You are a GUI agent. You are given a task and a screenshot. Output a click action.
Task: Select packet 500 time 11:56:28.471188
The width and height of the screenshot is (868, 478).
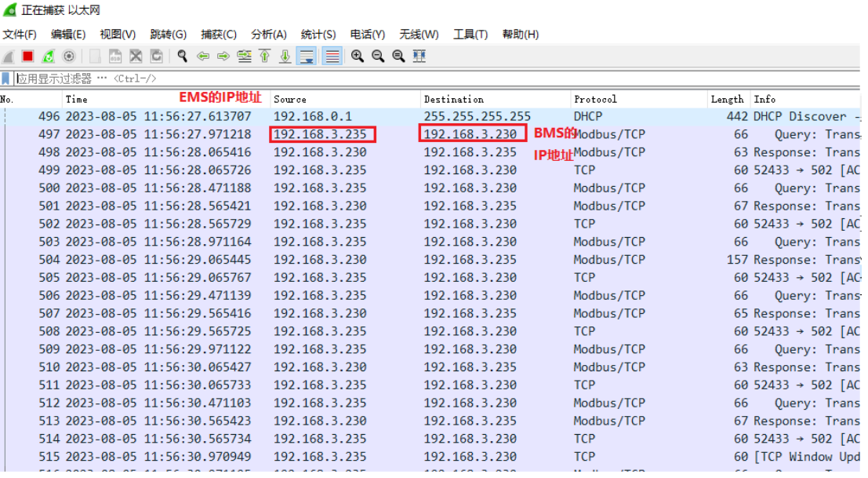click(x=158, y=188)
